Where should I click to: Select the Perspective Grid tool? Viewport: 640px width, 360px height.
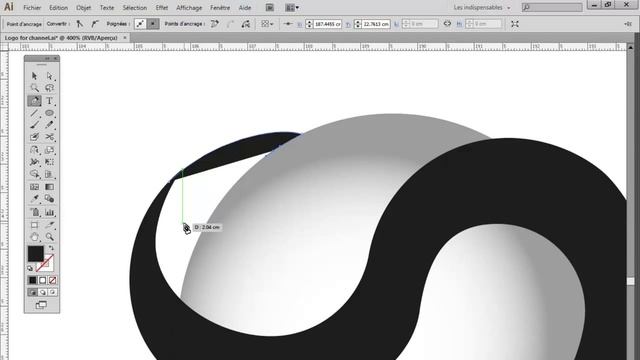[x=49, y=174]
